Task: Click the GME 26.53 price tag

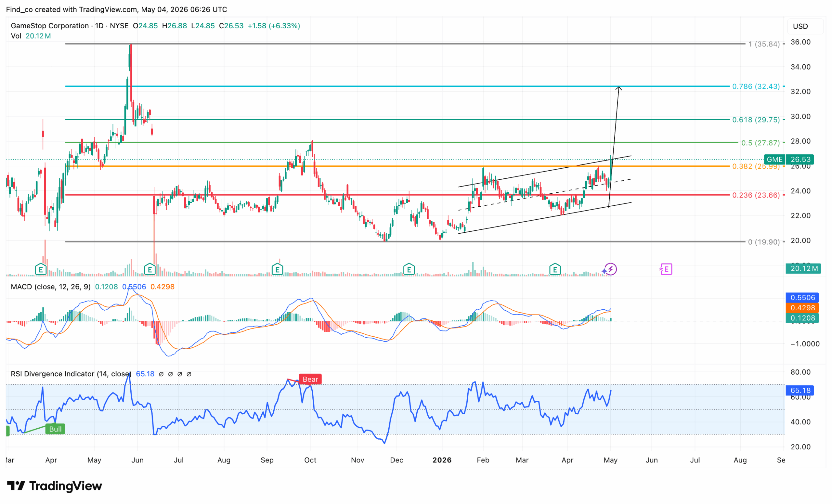Action: [789, 159]
